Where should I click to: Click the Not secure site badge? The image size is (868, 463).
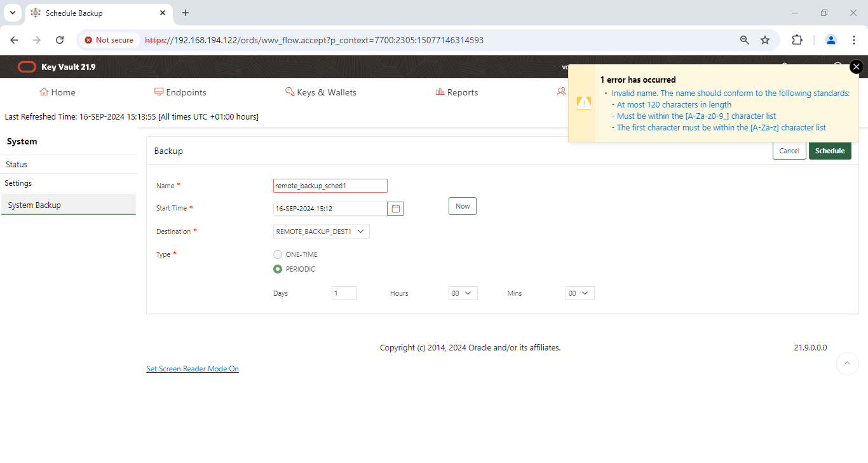[x=109, y=40]
